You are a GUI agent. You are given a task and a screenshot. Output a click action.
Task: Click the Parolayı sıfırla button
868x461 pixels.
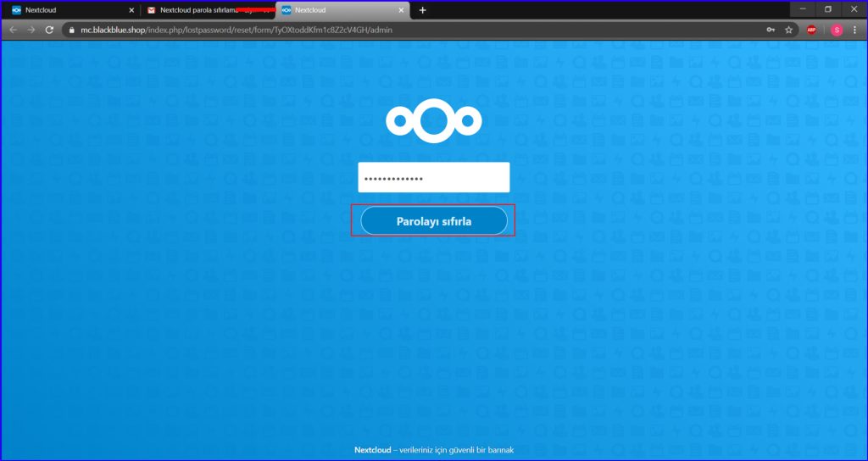433,221
